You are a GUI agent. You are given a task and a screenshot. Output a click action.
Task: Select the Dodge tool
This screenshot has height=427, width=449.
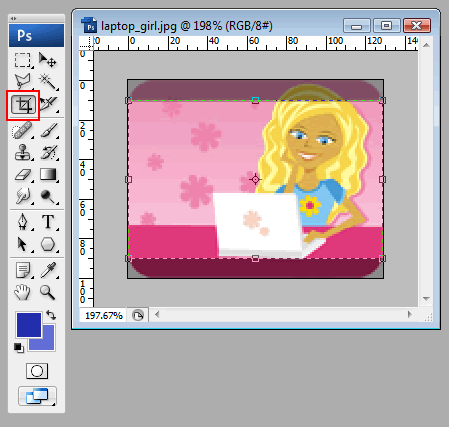(x=48, y=197)
